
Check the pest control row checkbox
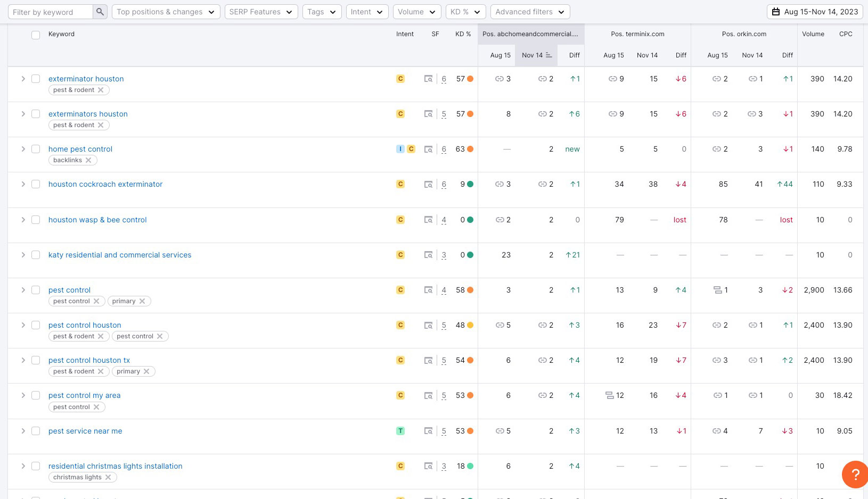pos(36,290)
